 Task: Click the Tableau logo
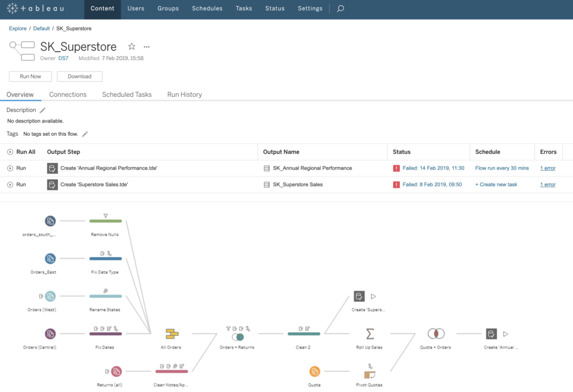36,9
